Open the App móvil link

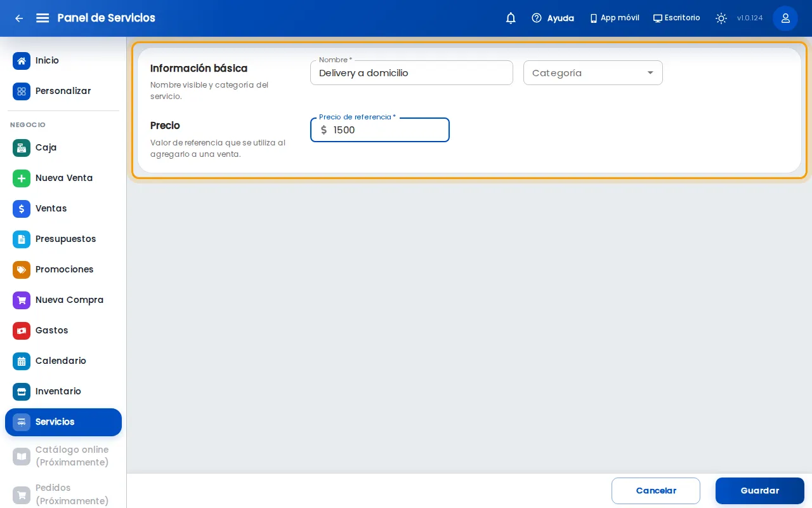[615, 18]
